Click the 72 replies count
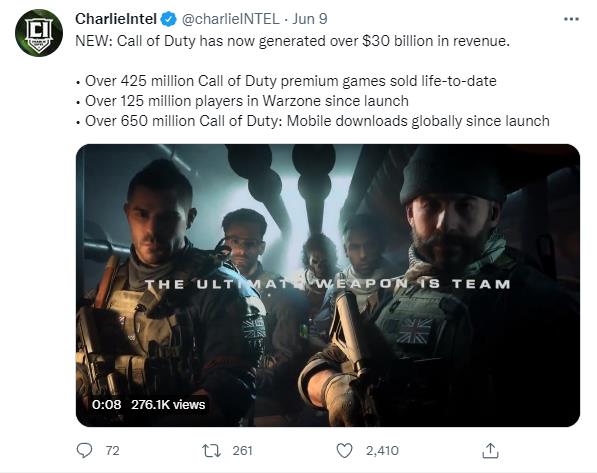This screenshot has height=473, width=597. click(x=112, y=451)
